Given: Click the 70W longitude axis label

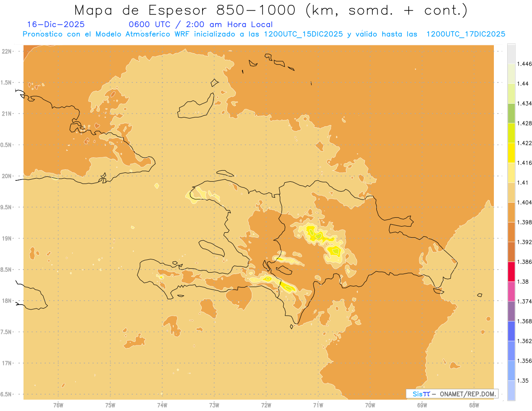Looking at the screenshot, I should (370, 405).
